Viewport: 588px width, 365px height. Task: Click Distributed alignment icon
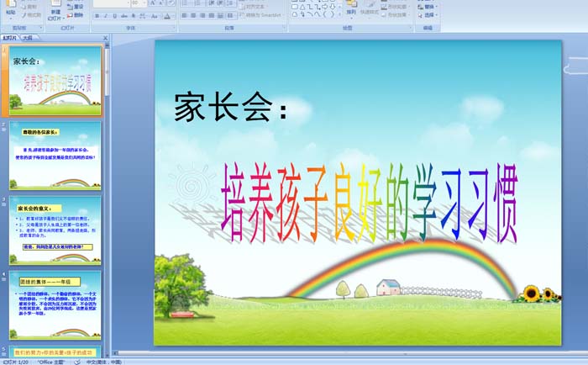[x=220, y=15]
